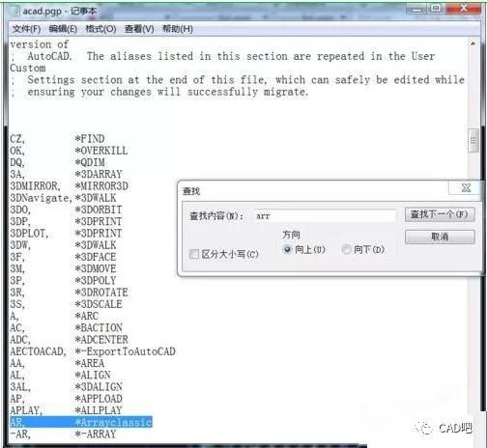Click the *AREA text

point(90,363)
